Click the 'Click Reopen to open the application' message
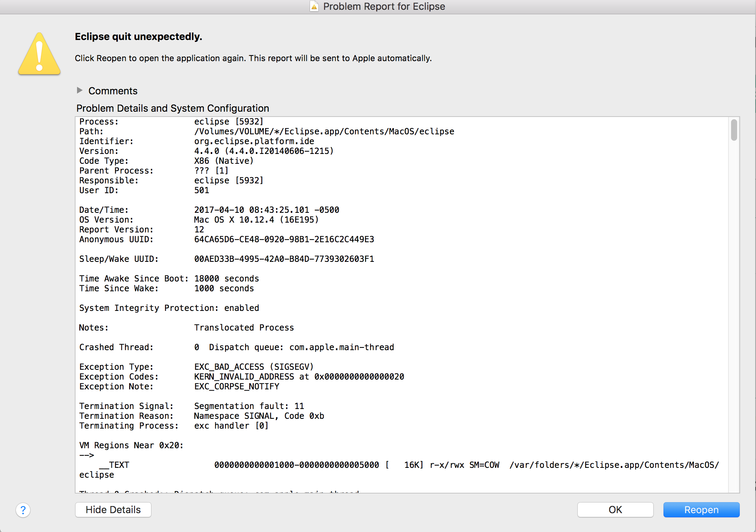Viewport: 756px width, 532px height. pyautogui.click(x=253, y=58)
